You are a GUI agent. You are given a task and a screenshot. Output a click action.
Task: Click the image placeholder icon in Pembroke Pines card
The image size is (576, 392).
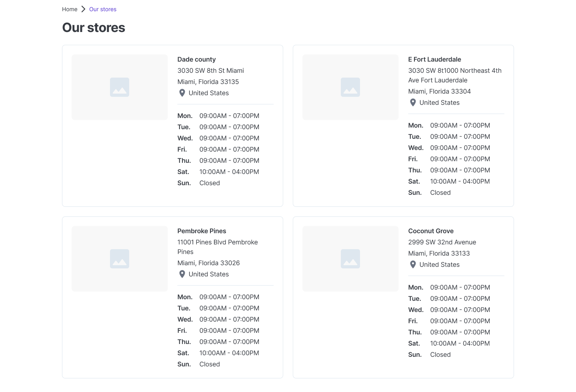(x=120, y=259)
